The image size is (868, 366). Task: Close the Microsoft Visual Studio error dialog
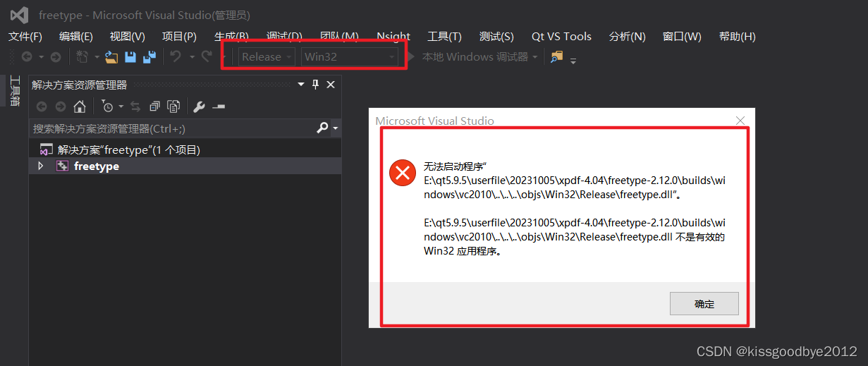(x=740, y=121)
